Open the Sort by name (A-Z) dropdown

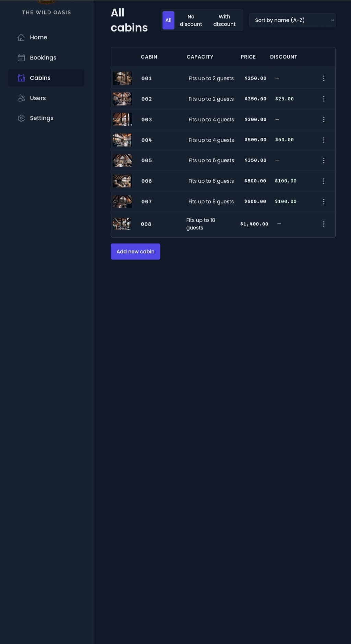click(292, 20)
